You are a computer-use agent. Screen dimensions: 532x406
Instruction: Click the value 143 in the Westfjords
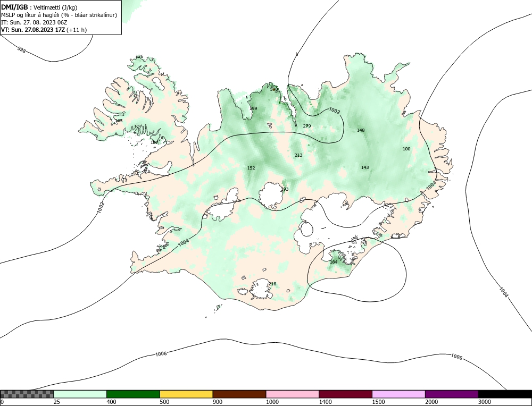119,121
